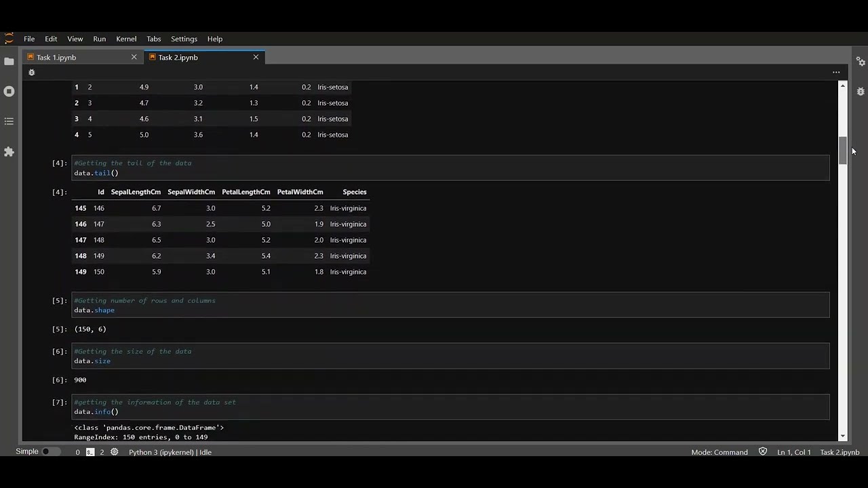Viewport: 868px width, 488px height.
Task: Click the PetalLengthCm column header
Action: (x=246, y=192)
